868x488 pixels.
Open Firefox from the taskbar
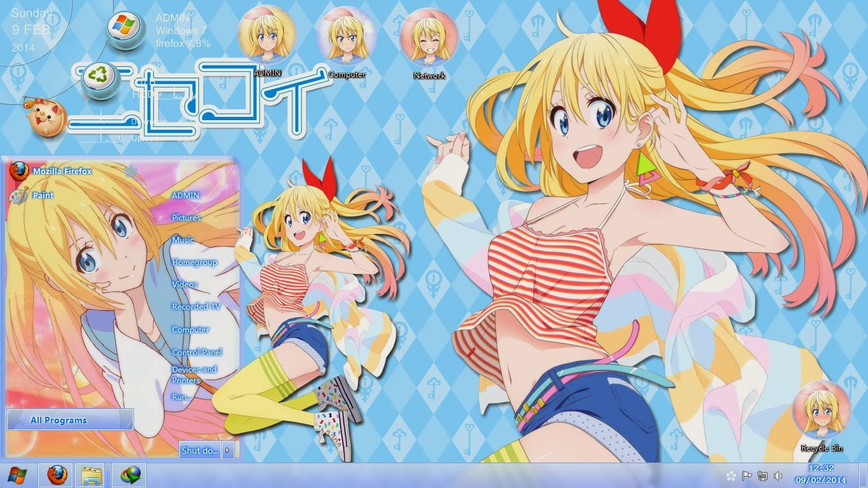tap(57, 475)
